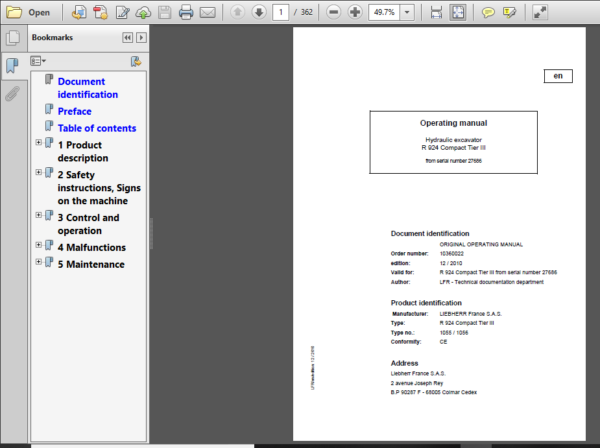Open the 3 Control and operation bookmark
Screen dimensions: 600x448
88,224
